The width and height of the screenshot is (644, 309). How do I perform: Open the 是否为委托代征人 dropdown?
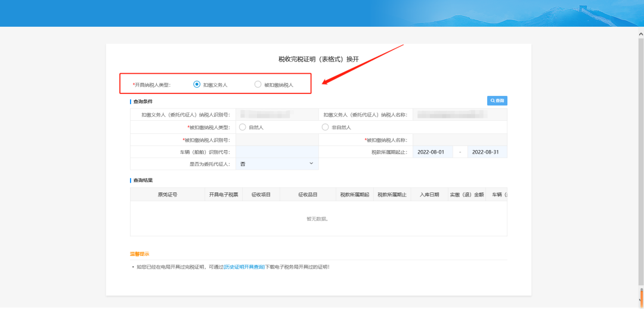pyautogui.click(x=277, y=164)
